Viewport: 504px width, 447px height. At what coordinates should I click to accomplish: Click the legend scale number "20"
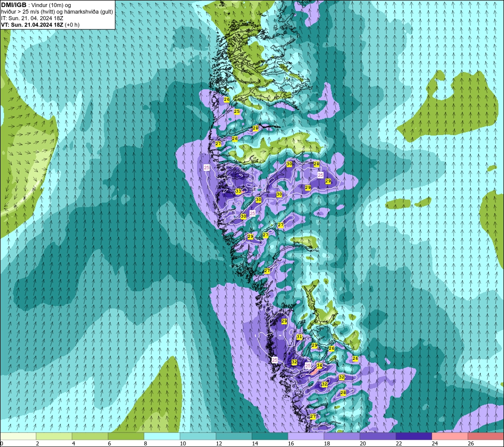click(x=363, y=443)
